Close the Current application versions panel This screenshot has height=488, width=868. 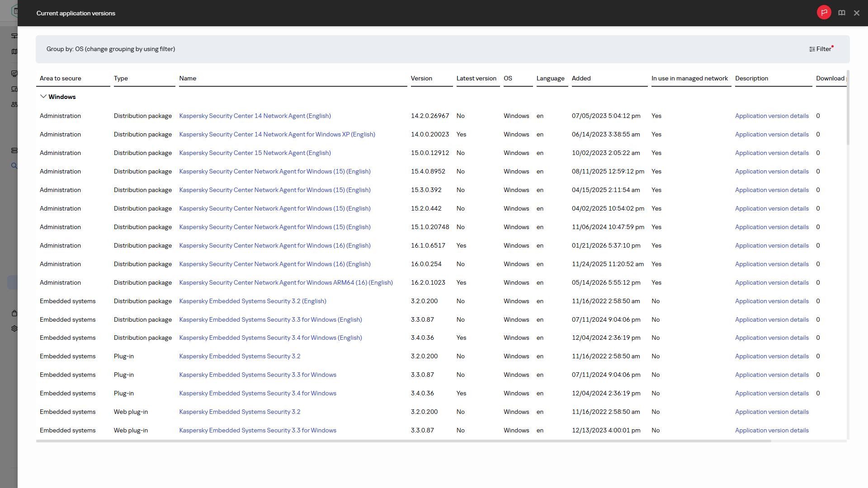856,13
